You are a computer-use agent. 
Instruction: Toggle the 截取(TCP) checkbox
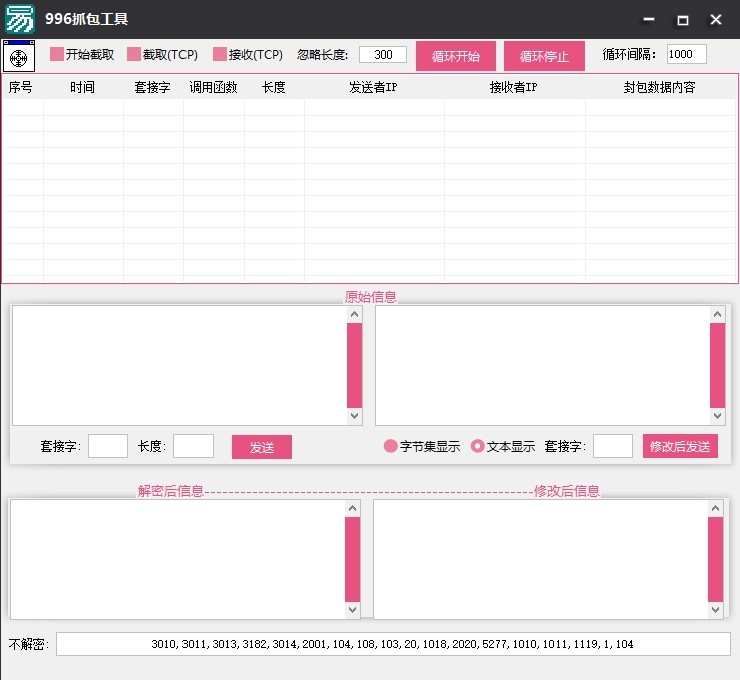click(134, 55)
